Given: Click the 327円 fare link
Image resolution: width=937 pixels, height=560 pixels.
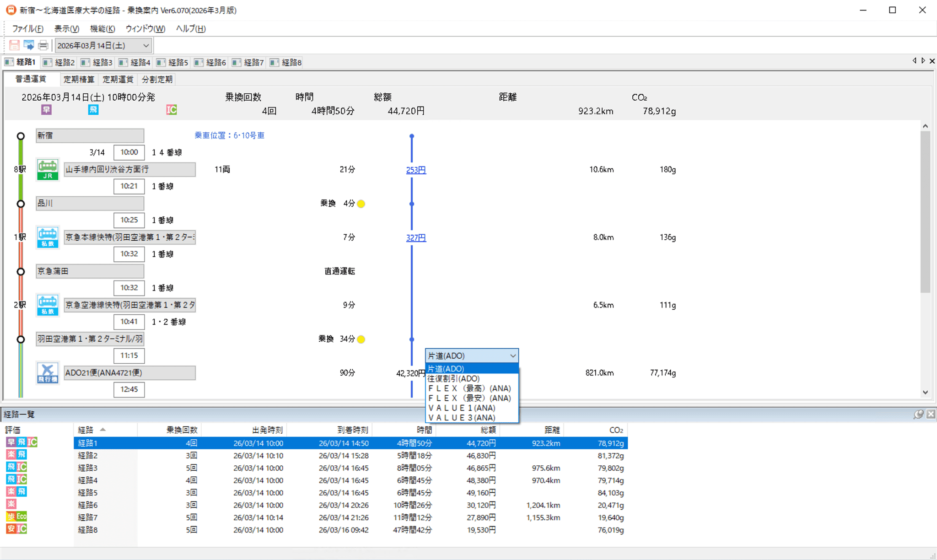Looking at the screenshot, I should (x=416, y=237).
